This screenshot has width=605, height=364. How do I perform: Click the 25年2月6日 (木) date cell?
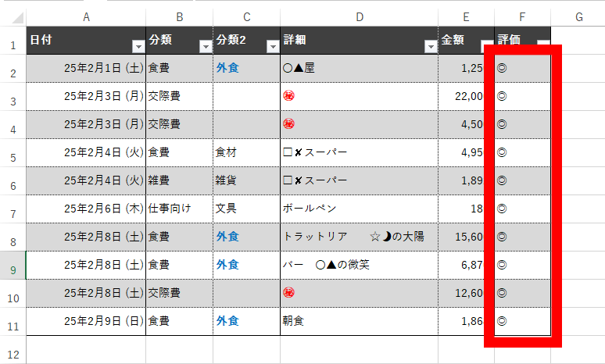103,209
